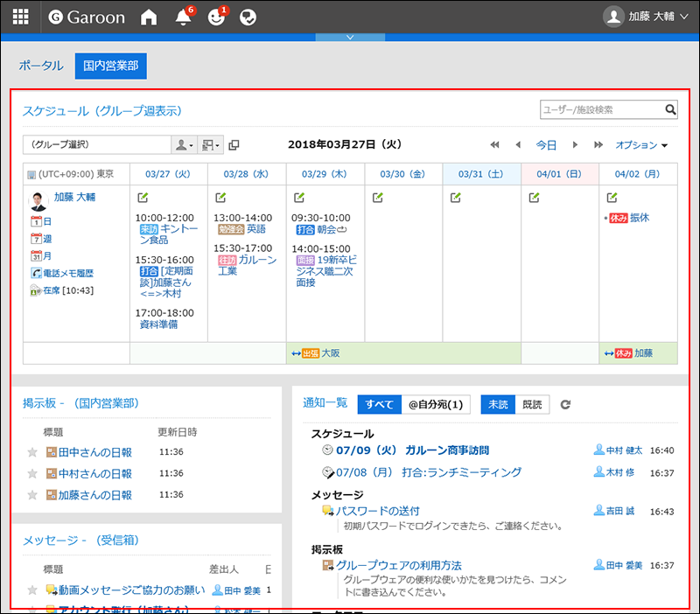The image size is (700, 614).
Task: Open スケジュール (グループ週表示) link
Action: coord(102,111)
